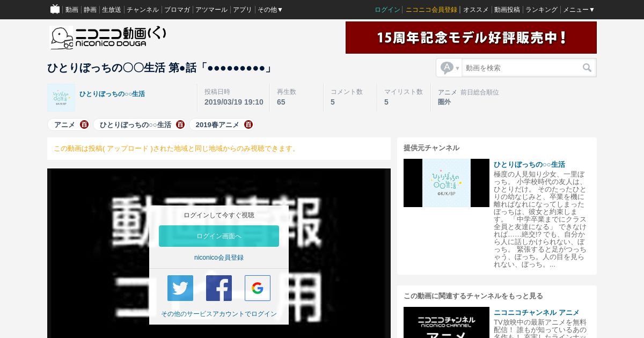Viewport: 644px width, 338px height.
Task: Log in with the Twitter icon
Action: click(x=180, y=288)
